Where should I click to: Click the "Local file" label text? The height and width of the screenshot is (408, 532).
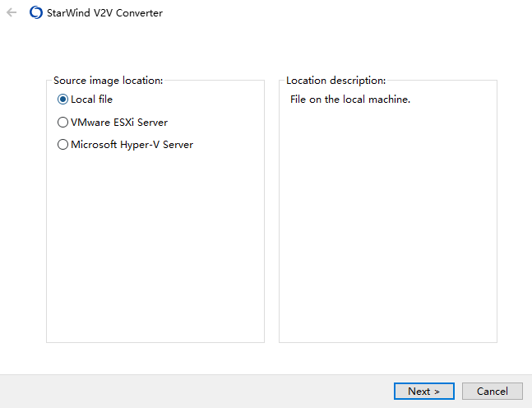(x=91, y=100)
